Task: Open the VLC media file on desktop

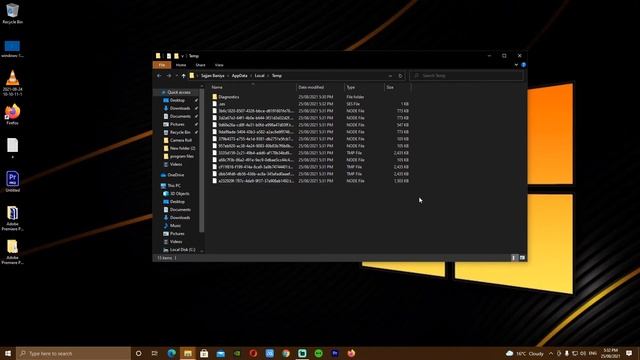Action: coord(12,83)
